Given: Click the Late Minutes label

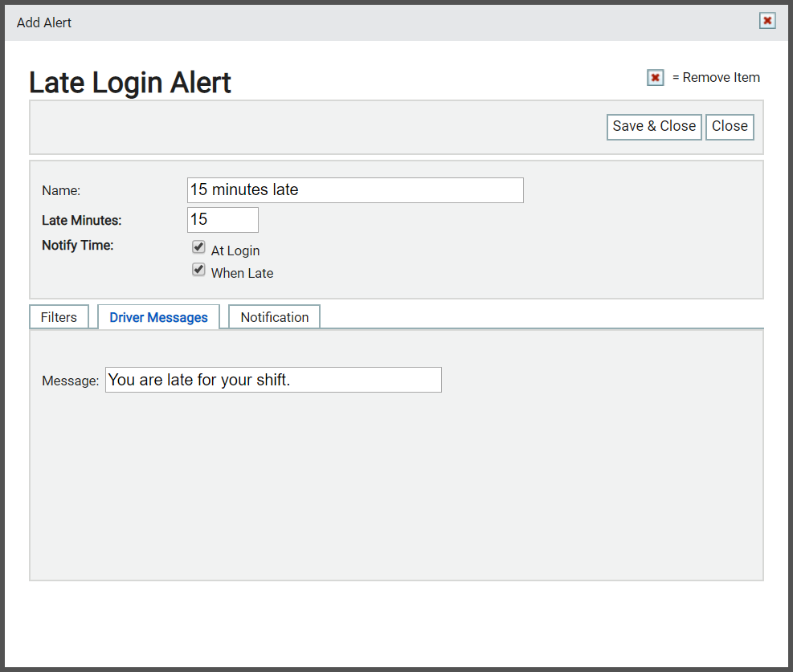Looking at the screenshot, I should pyautogui.click(x=81, y=220).
